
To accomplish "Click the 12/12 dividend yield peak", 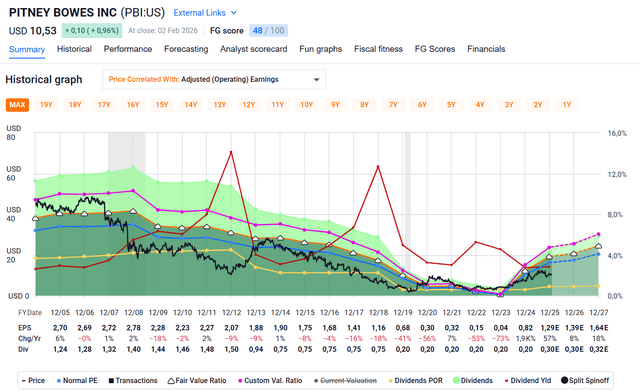I will [231, 152].
